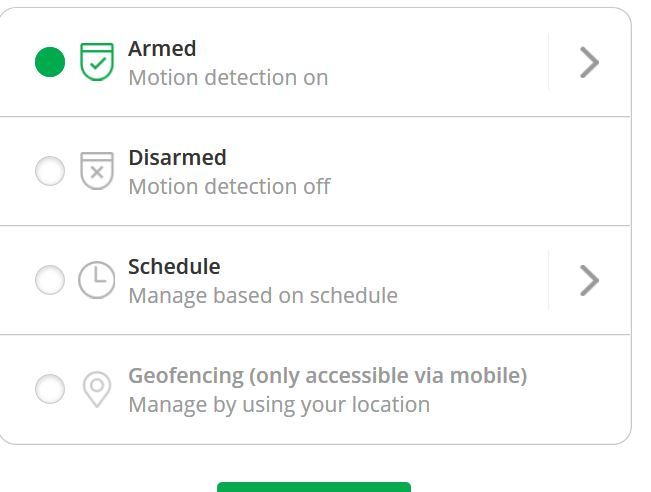Click the Armed mode title text

click(x=162, y=49)
